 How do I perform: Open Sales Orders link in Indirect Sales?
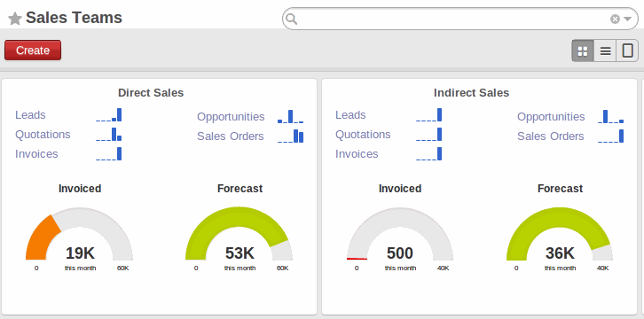coord(550,136)
